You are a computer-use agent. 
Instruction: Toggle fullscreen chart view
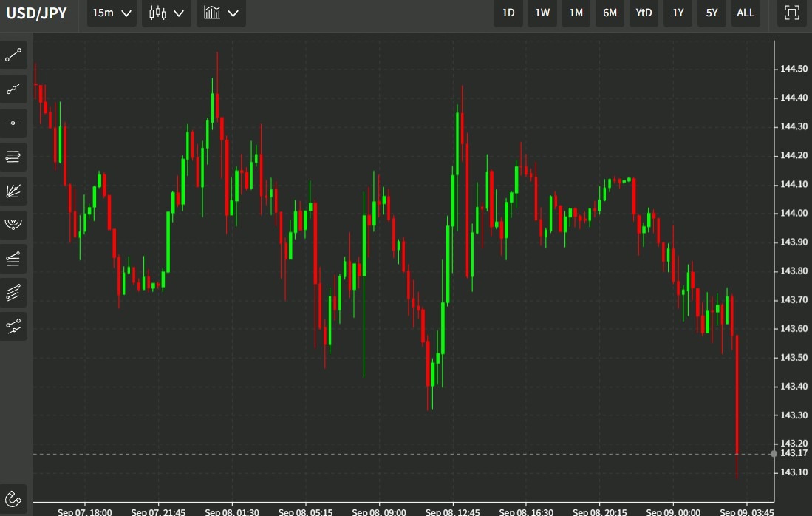[791, 13]
